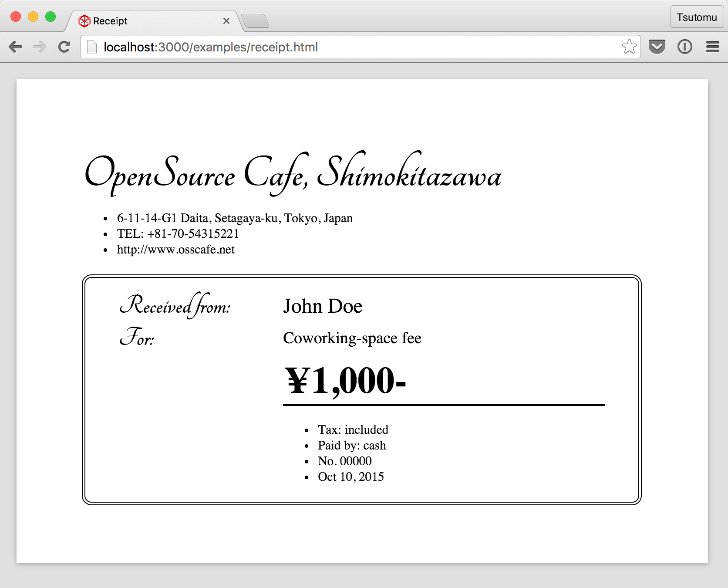Open a new browser tab
728x588 pixels.
pyautogui.click(x=256, y=21)
